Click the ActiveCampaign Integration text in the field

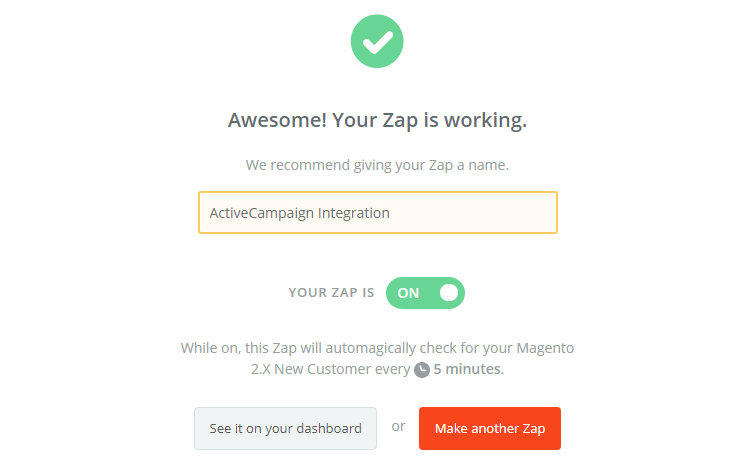coord(299,213)
